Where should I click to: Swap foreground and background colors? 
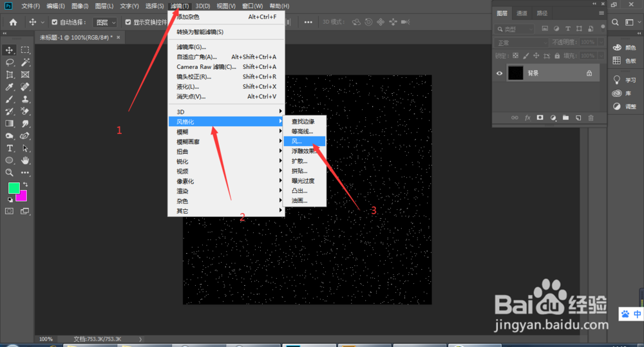[26, 184]
